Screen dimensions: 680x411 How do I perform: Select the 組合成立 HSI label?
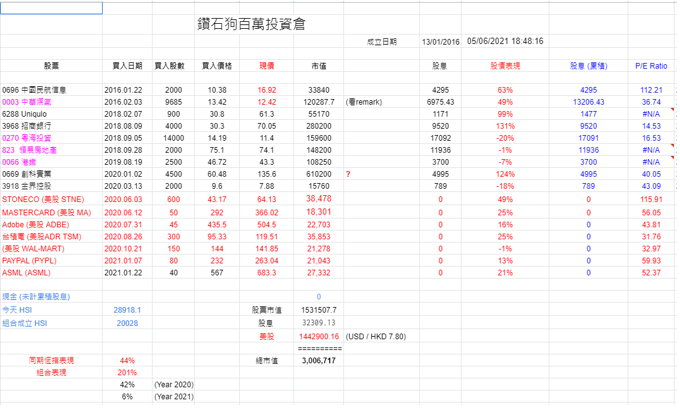tap(24, 323)
